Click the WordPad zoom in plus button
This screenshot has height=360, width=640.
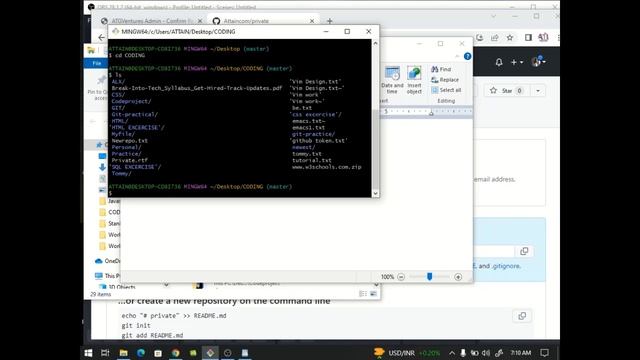click(x=458, y=277)
